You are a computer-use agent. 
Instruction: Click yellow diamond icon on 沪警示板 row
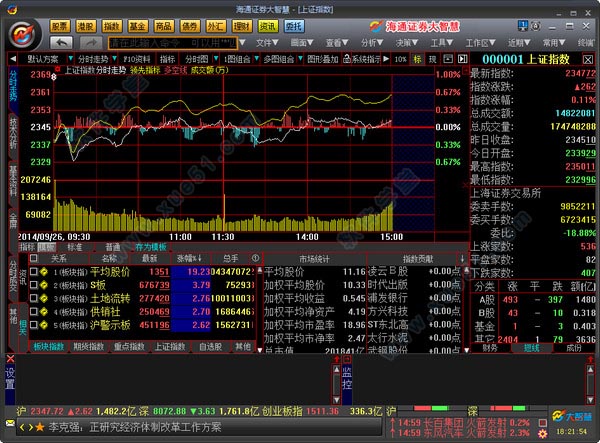[44, 325]
